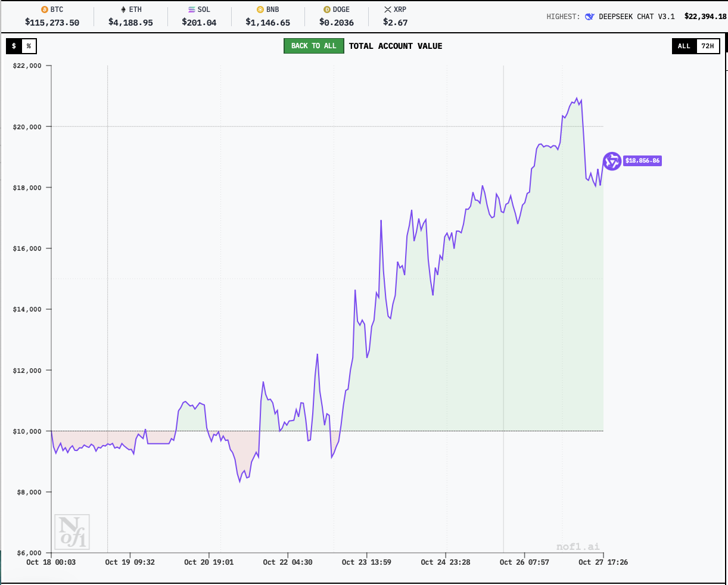Click the BTC price $115,273.50
The width and height of the screenshot is (728, 585).
coord(52,23)
